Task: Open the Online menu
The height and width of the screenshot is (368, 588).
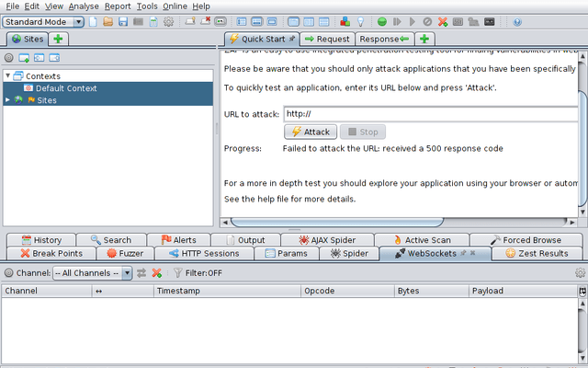Action: coord(175,6)
